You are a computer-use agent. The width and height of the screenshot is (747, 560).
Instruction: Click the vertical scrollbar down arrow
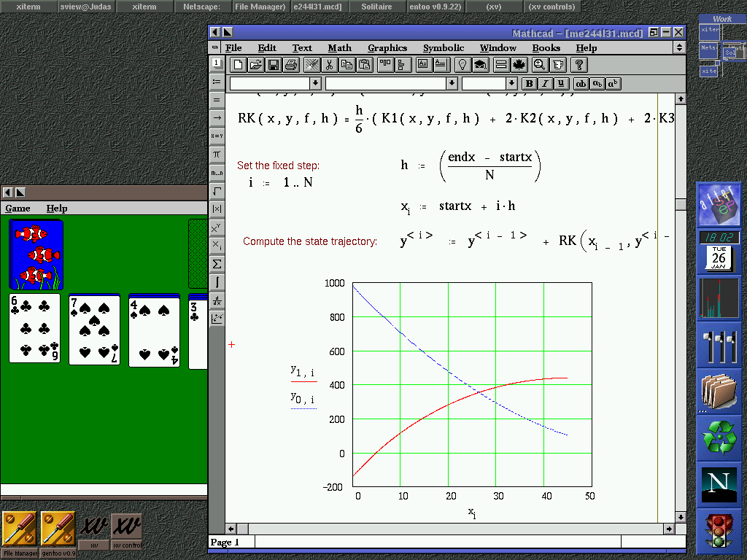pyautogui.click(x=680, y=516)
